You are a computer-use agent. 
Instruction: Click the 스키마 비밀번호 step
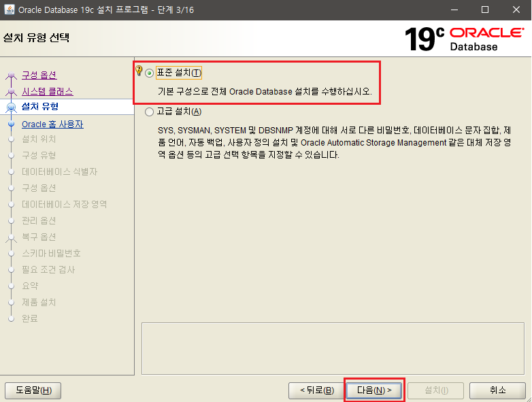coord(51,253)
